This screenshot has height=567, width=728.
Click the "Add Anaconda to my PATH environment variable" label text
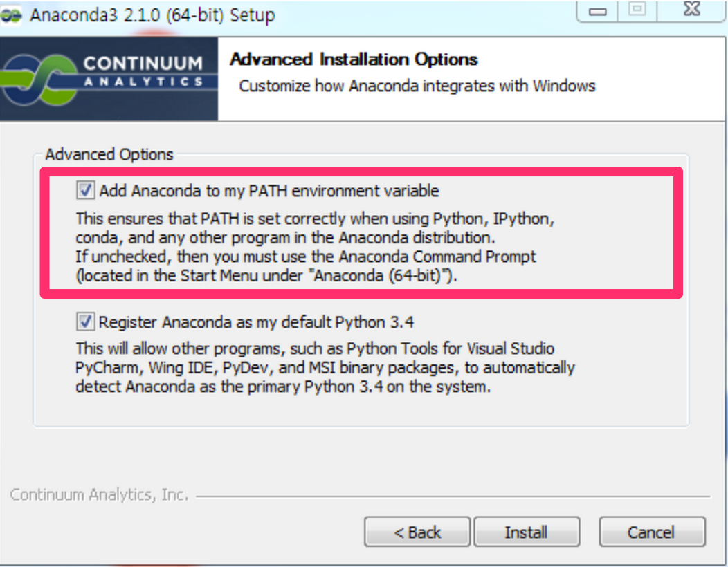tap(269, 190)
